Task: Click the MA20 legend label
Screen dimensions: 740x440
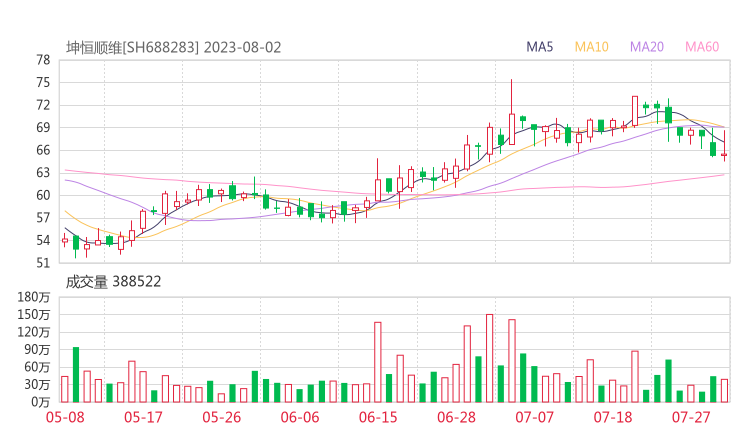Action: click(x=647, y=47)
